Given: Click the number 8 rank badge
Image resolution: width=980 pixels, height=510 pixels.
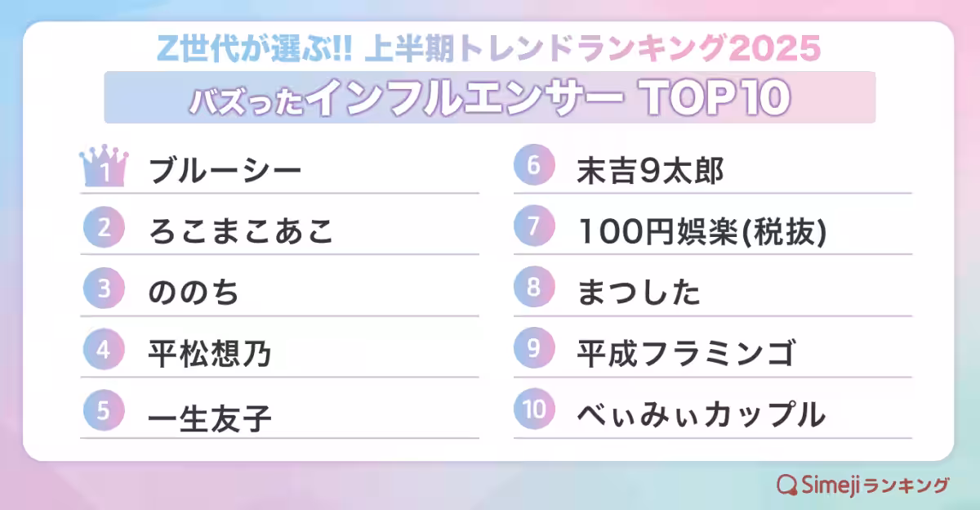Looking at the screenshot, I should [534, 289].
